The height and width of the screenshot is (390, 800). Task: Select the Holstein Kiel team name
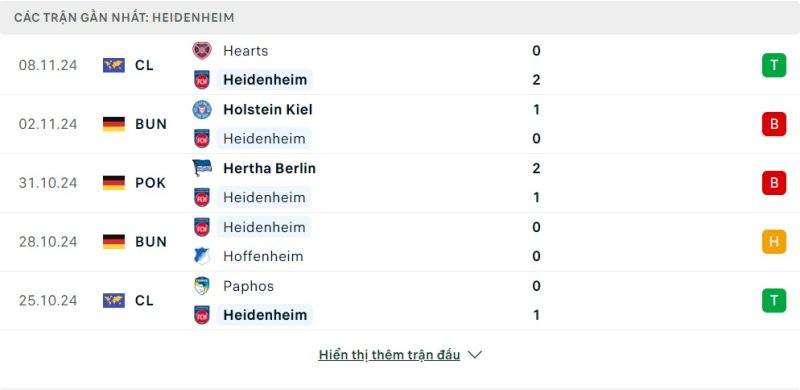pyautogui.click(x=268, y=110)
